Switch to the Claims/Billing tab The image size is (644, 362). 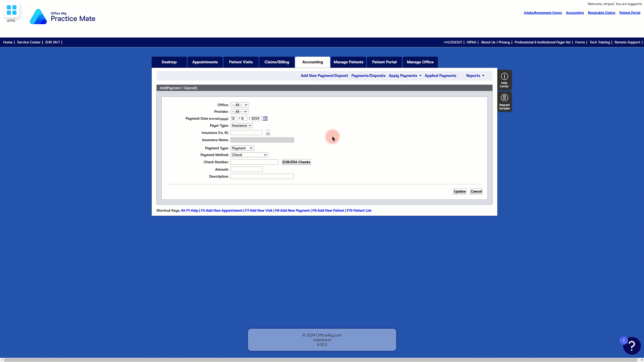pyautogui.click(x=276, y=62)
